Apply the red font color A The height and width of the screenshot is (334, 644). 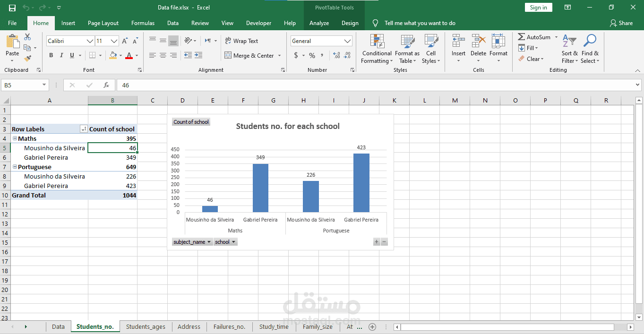(129, 55)
